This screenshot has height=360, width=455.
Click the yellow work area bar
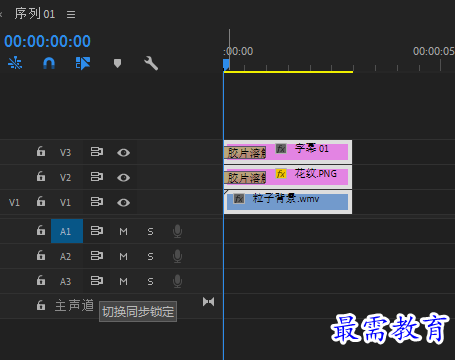288,72
